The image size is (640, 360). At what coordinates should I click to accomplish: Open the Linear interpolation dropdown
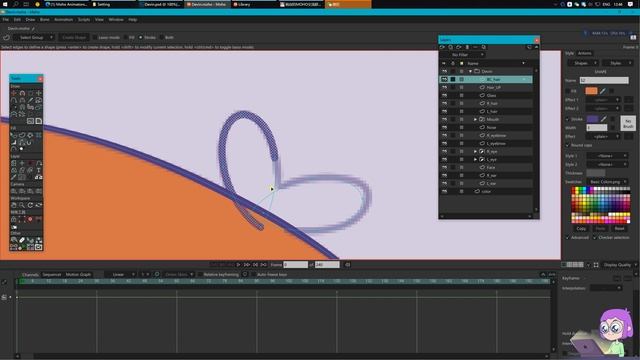point(120,275)
